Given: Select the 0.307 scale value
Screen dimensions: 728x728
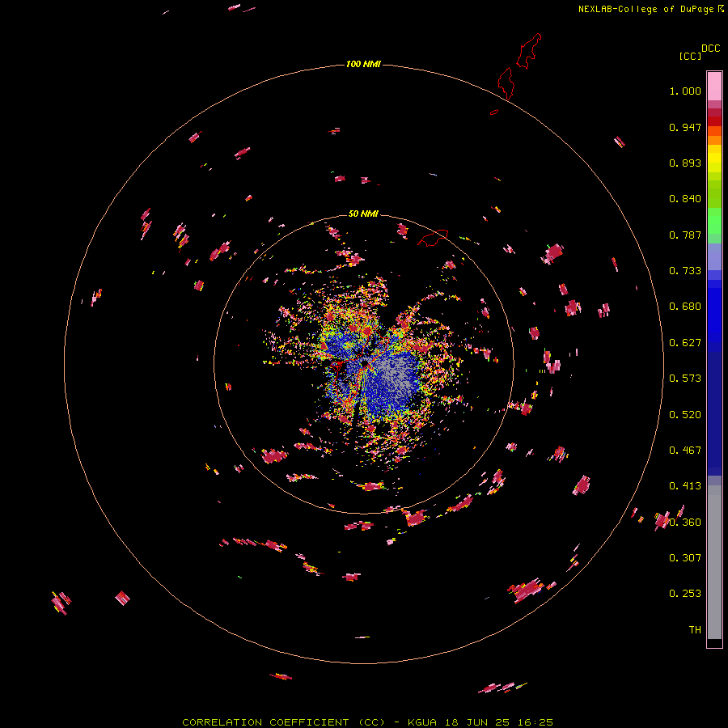Looking at the screenshot, I should pos(685,558).
